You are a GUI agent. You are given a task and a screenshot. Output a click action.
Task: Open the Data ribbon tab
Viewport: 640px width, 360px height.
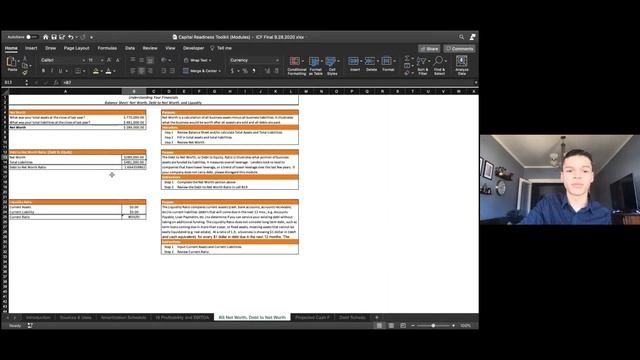point(130,48)
